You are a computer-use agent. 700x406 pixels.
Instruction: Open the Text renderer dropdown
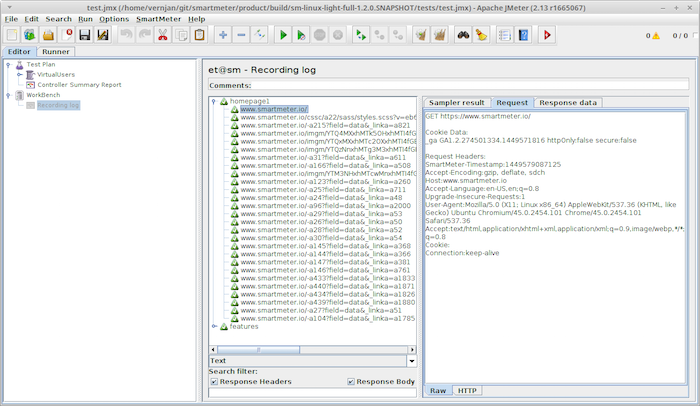pyautogui.click(x=412, y=361)
